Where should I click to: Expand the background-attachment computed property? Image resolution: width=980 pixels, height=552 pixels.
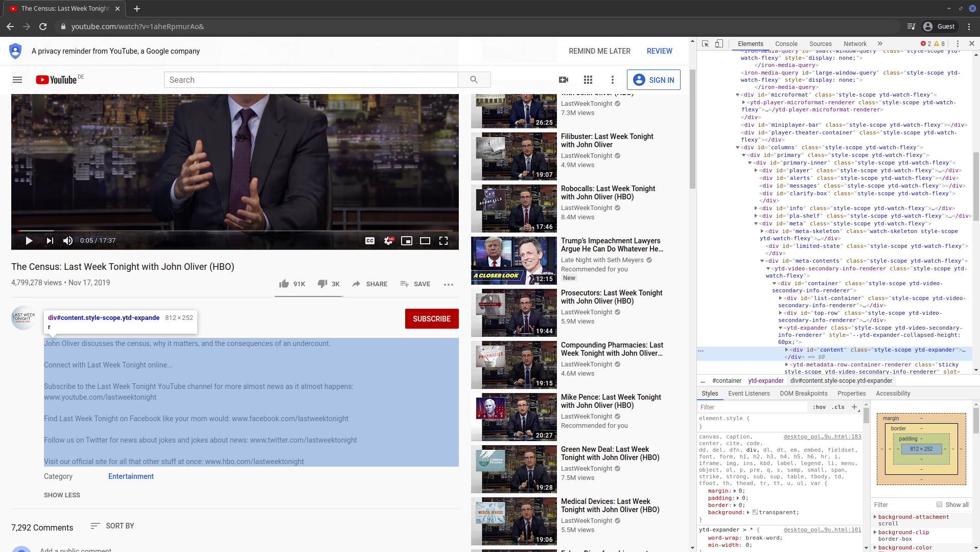[875, 517]
